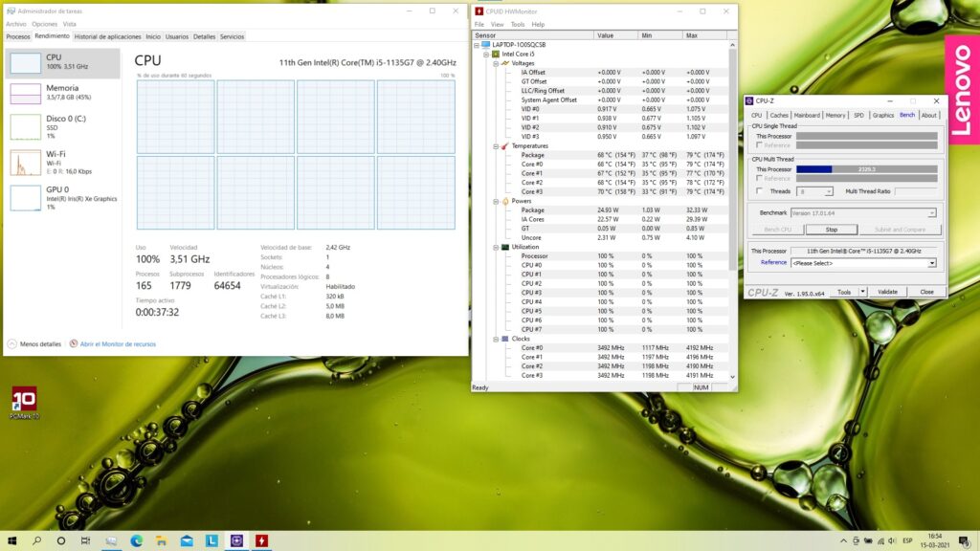The height and width of the screenshot is (551, 980).
Task: Open the Detalles tab in Task Manager
Action: 204,36
